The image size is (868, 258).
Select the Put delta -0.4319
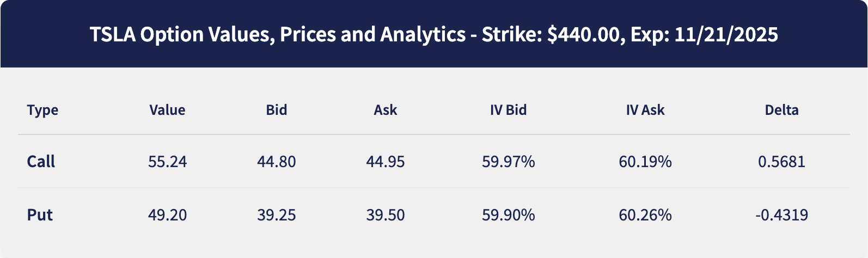[781, 214]
